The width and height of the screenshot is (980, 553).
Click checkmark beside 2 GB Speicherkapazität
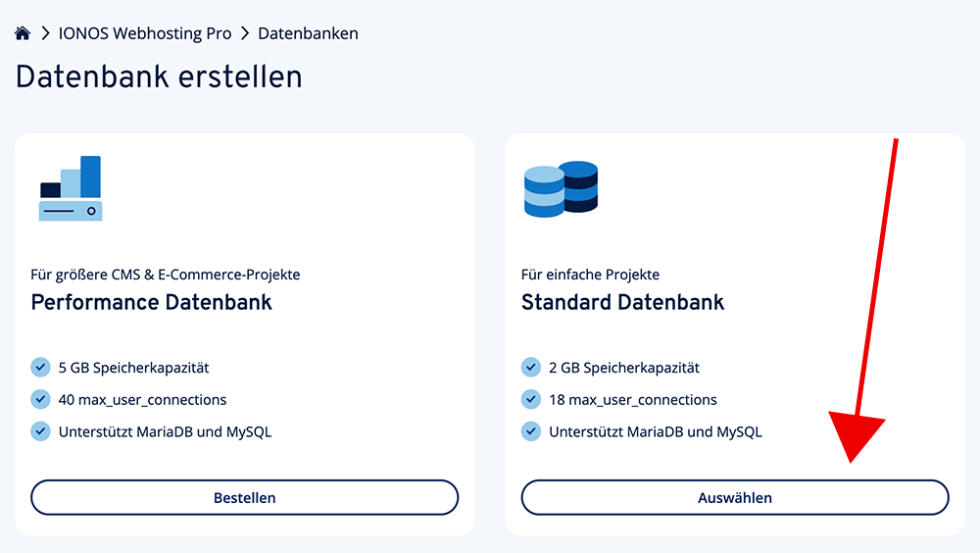click(x=530, y=368)
